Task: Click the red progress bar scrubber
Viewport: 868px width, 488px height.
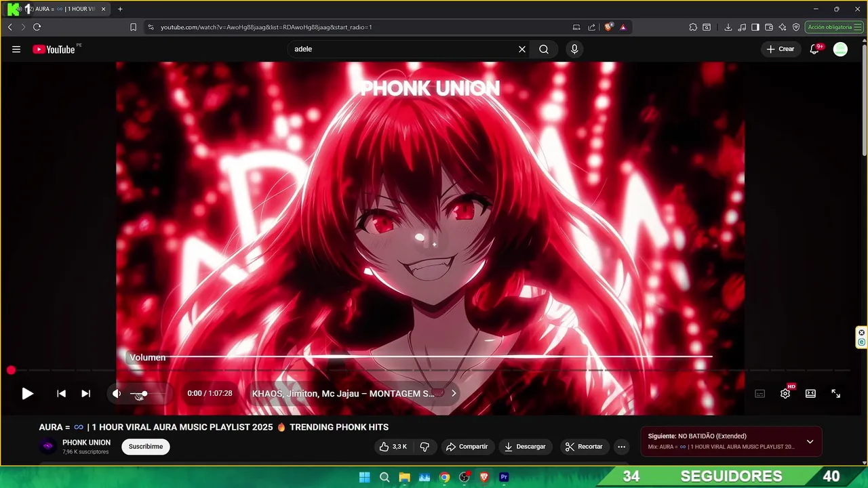Action: [x=11, y=370]
